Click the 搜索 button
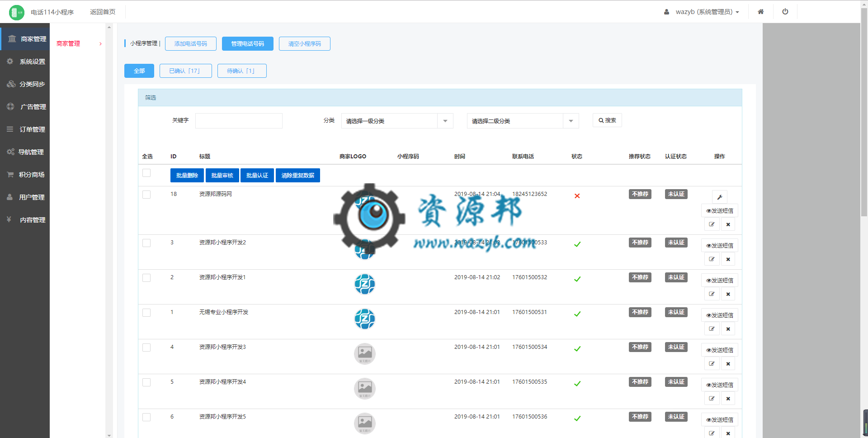 tap(607, 120)
